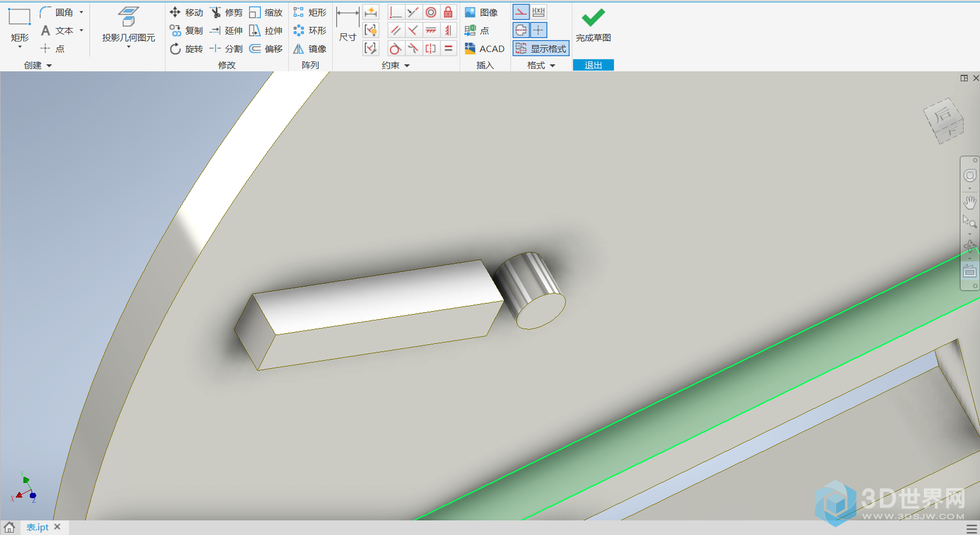
Task: Activate the look at view-face tool
Action: (969, 271)
